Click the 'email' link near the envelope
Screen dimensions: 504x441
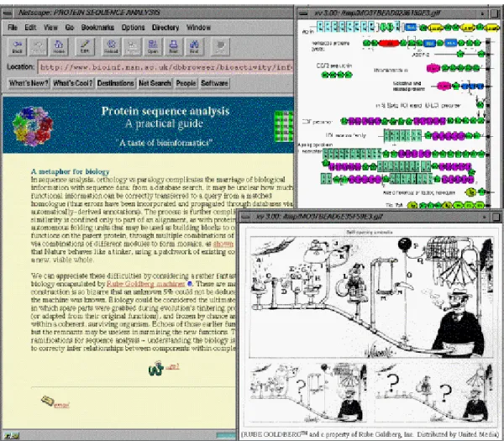[61, 405]
